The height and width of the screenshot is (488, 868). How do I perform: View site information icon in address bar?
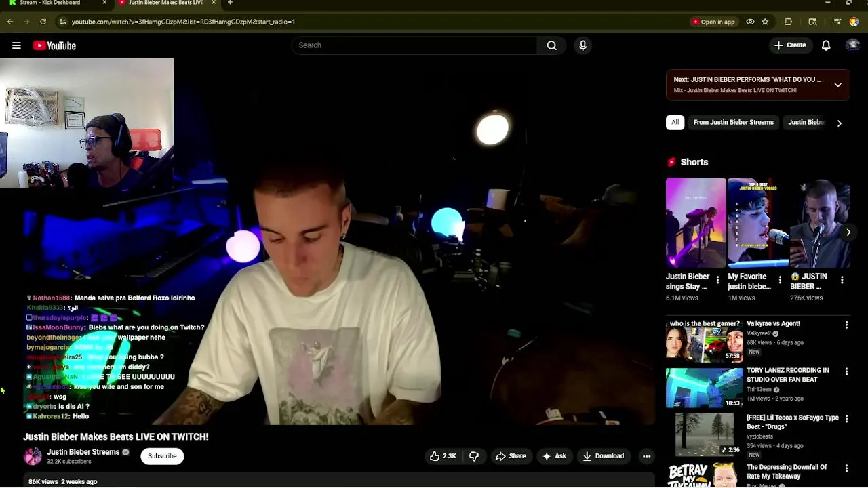tap(62, 22)
